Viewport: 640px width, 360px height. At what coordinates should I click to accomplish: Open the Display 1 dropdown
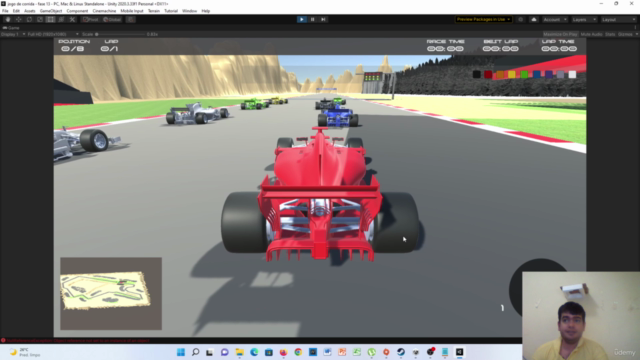[13, 34]
